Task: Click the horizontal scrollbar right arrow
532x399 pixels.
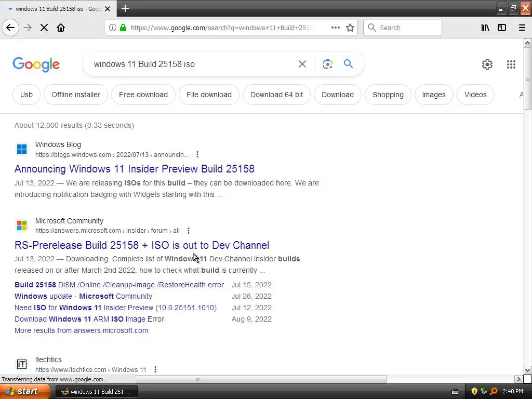Action: (x=518, y=379)
